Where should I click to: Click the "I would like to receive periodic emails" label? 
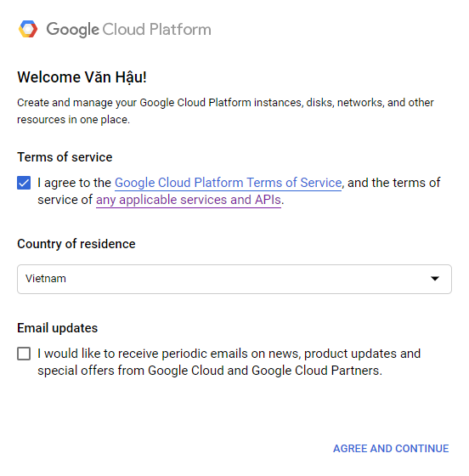[229, 354]
